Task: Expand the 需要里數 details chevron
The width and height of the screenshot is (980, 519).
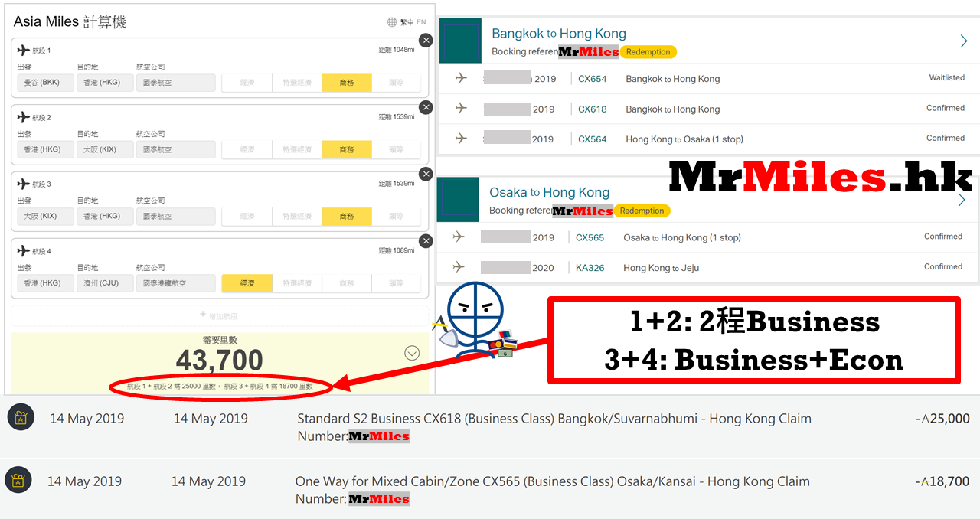Action: click(412, 353)
